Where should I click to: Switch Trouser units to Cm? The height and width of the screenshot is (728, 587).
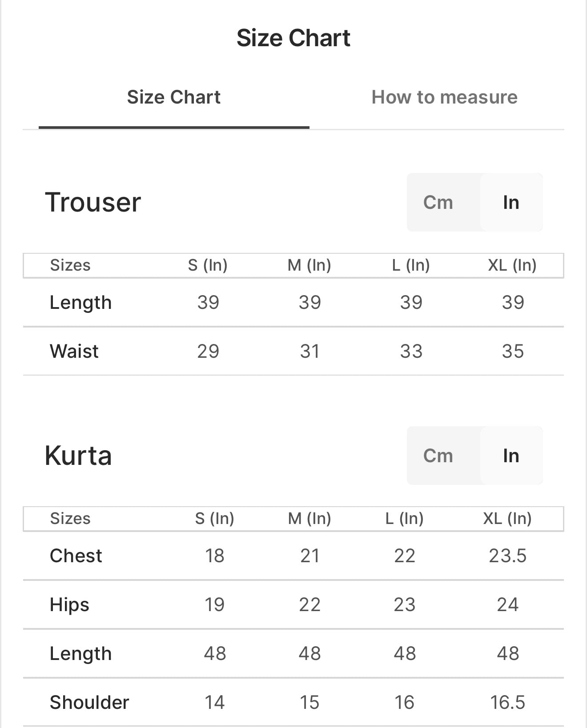point(438,203)
